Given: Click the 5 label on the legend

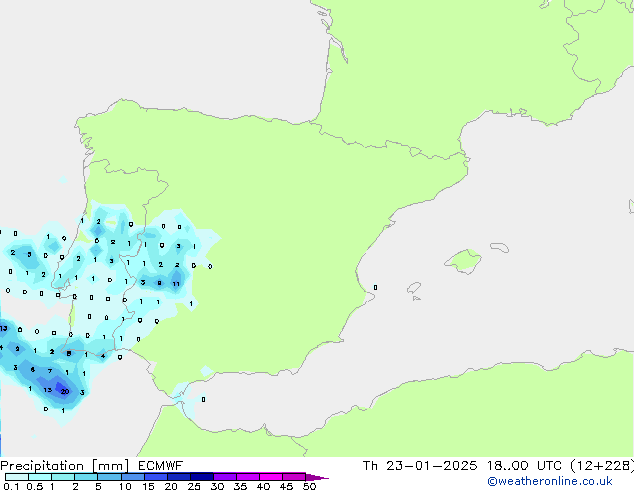Looking at the screenshot, I should coord(98,487).
